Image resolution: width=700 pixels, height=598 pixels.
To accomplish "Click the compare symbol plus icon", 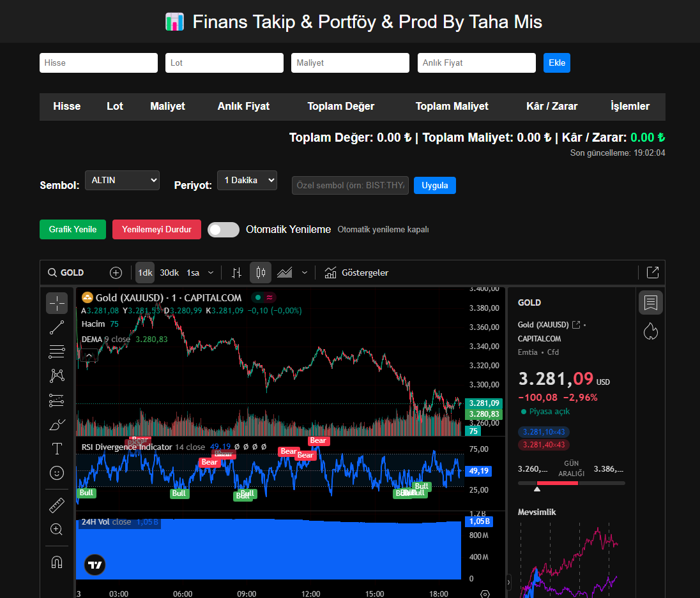I will 116,273.
